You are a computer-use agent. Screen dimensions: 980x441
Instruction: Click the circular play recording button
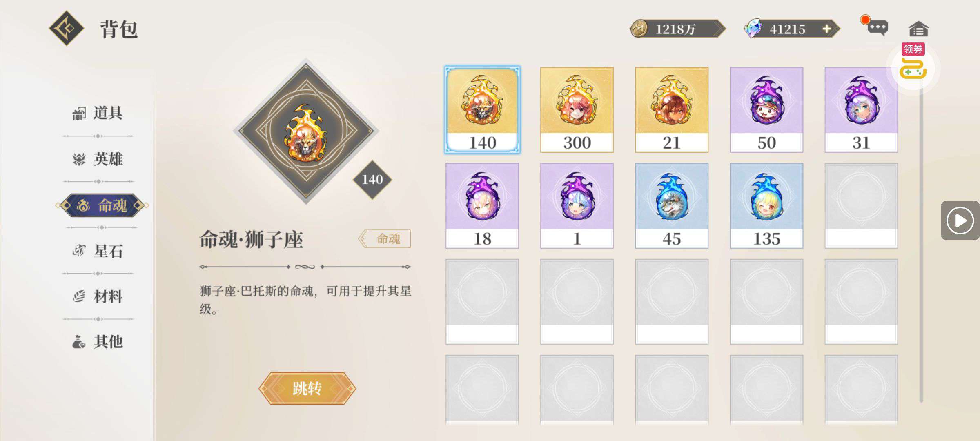pyautogui.click(x=960, y=220)
